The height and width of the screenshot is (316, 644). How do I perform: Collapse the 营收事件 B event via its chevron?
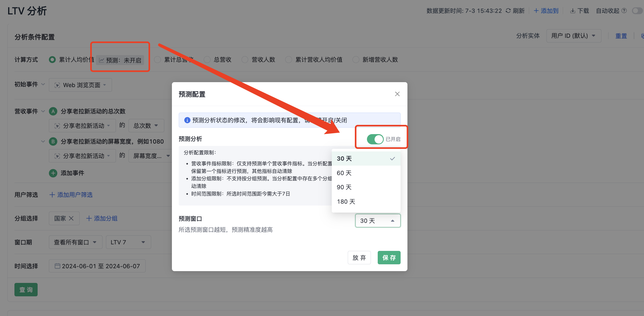[43, 141]
